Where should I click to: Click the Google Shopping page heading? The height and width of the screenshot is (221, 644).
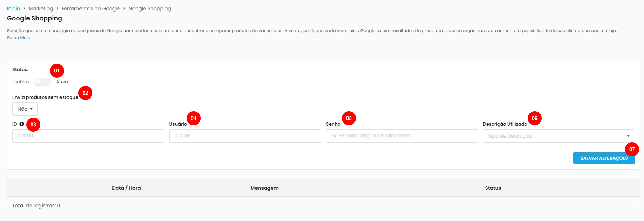(x=34, y=18)
